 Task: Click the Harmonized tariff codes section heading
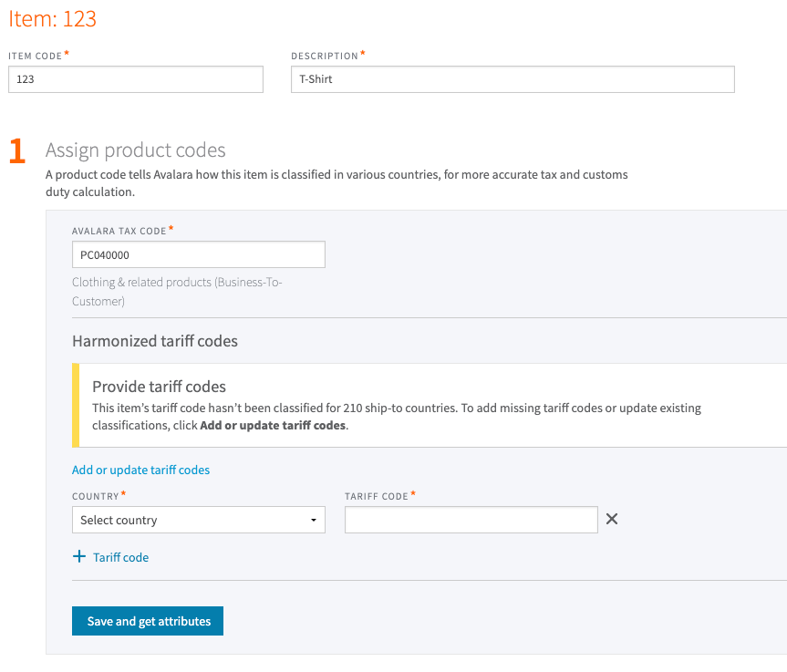point(155,341)
